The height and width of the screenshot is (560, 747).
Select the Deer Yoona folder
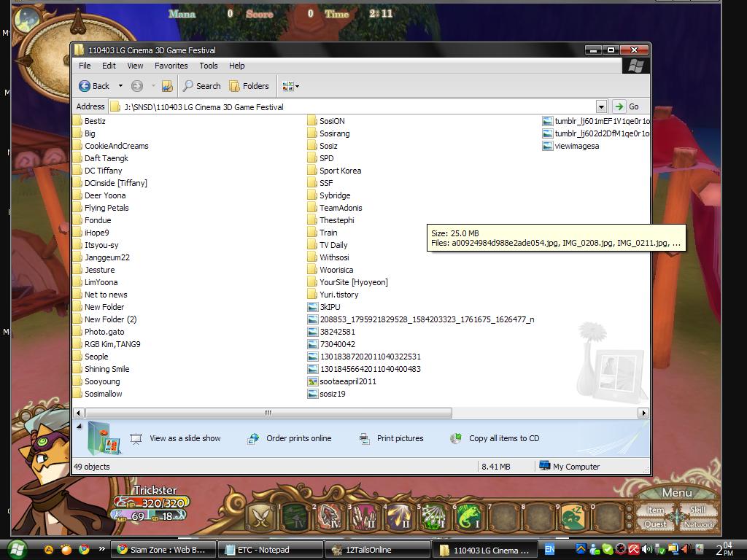[x=100, y=195]
